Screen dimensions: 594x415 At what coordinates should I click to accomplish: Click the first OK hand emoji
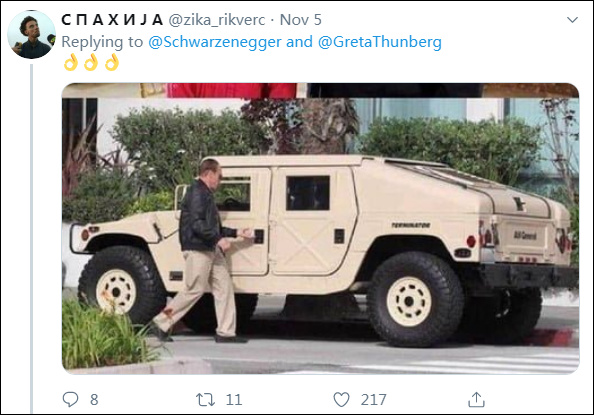tap(70, 62)
